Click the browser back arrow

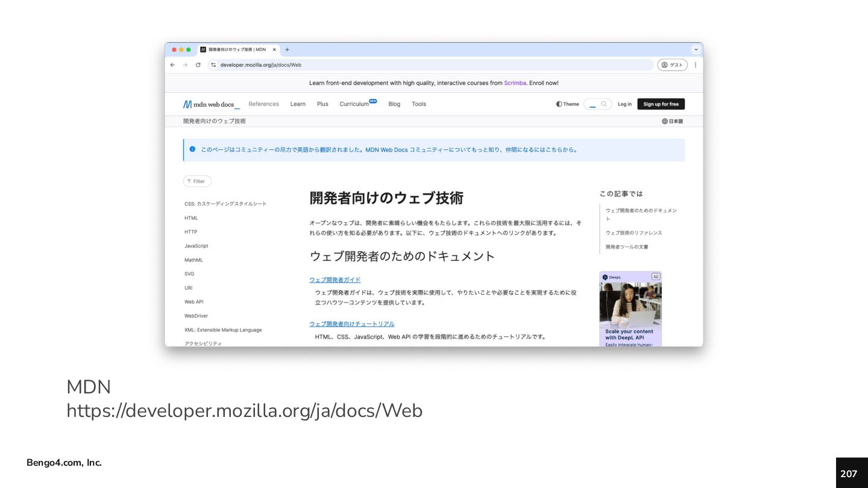click(172, 64)
